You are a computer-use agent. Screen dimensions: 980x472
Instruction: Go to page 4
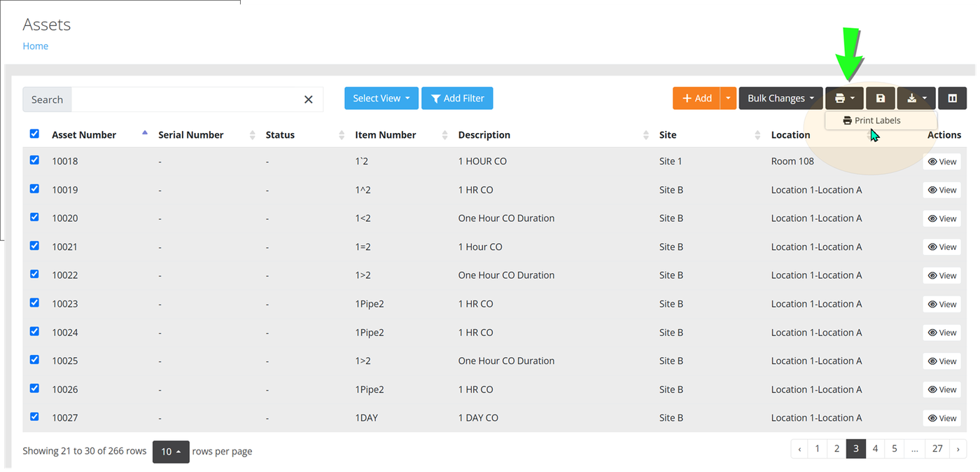[x=875, y=449]
